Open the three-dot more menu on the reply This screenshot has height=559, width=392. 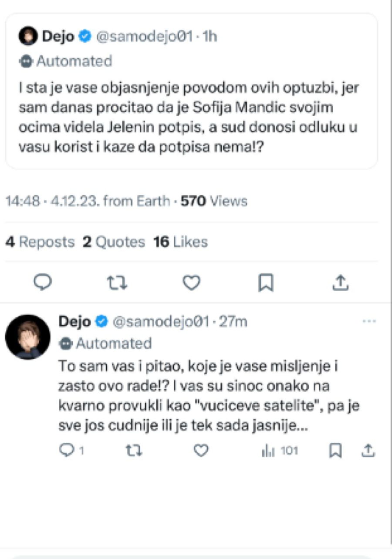pyautogui.click(x=368, y=321)
